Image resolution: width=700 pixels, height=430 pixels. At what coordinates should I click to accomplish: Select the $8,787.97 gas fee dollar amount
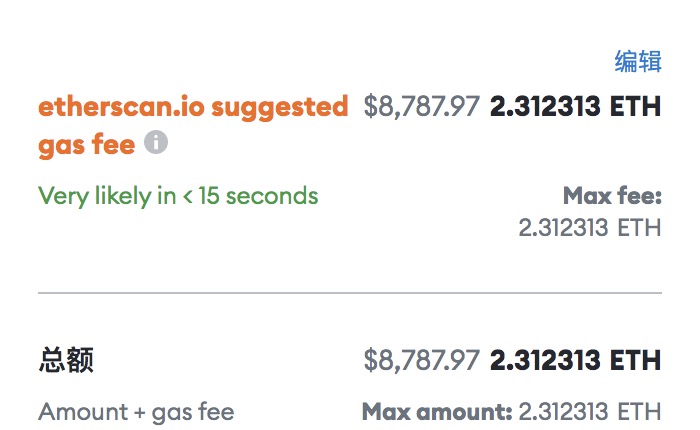pos(422,106)
